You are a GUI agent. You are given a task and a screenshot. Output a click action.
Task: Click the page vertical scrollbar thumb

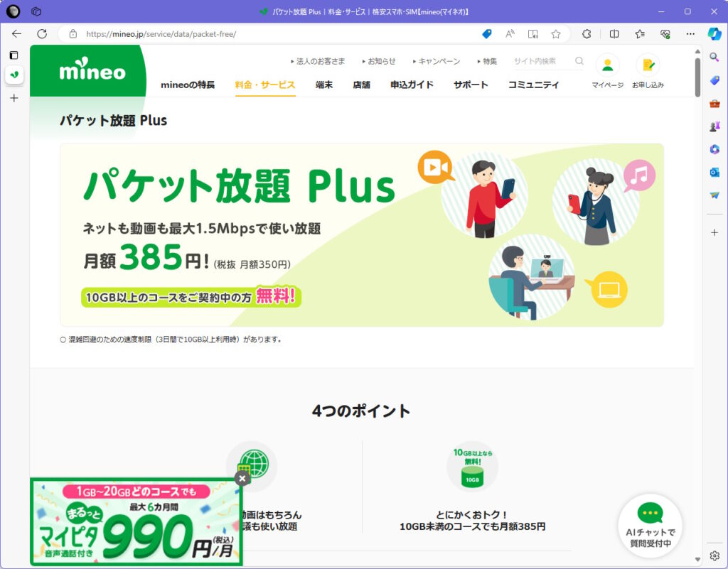[x=697, y=77]
